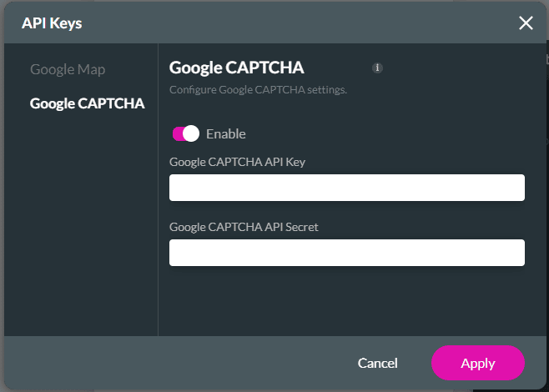Open the Google Map section
Screen dimensions: 549x392
click(68, 69)
